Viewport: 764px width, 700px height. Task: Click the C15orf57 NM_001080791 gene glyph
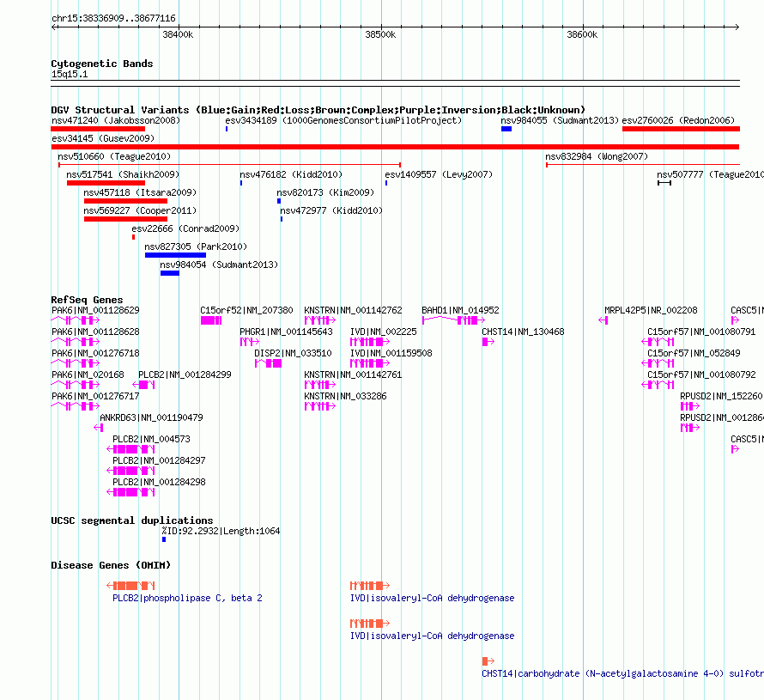click(658, 342)
